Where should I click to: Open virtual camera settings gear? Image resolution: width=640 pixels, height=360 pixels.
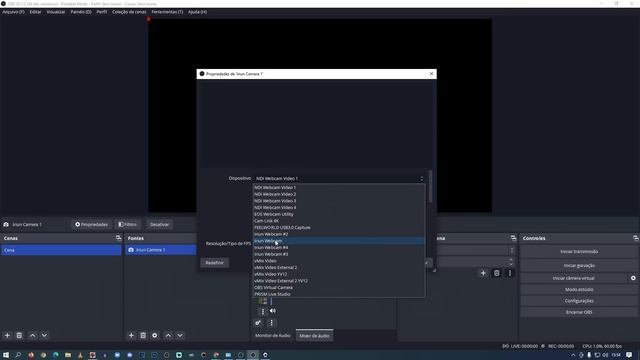tap(633, 278)
